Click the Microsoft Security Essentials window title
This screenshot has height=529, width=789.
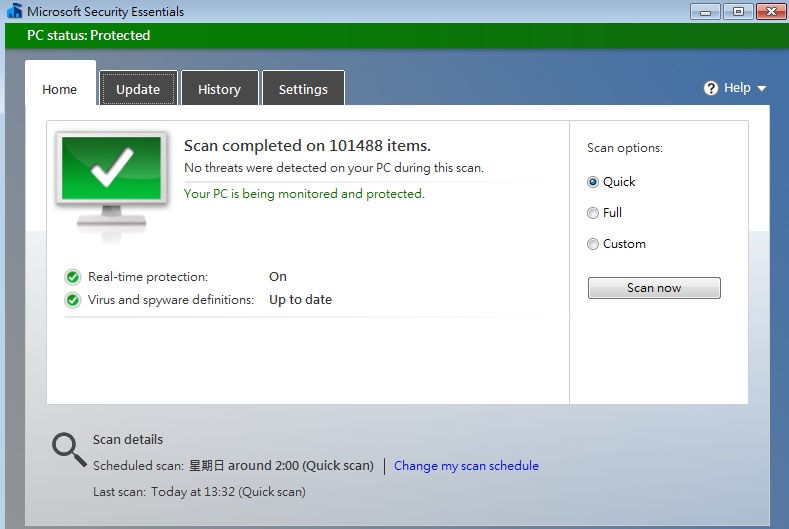point(106,12)
